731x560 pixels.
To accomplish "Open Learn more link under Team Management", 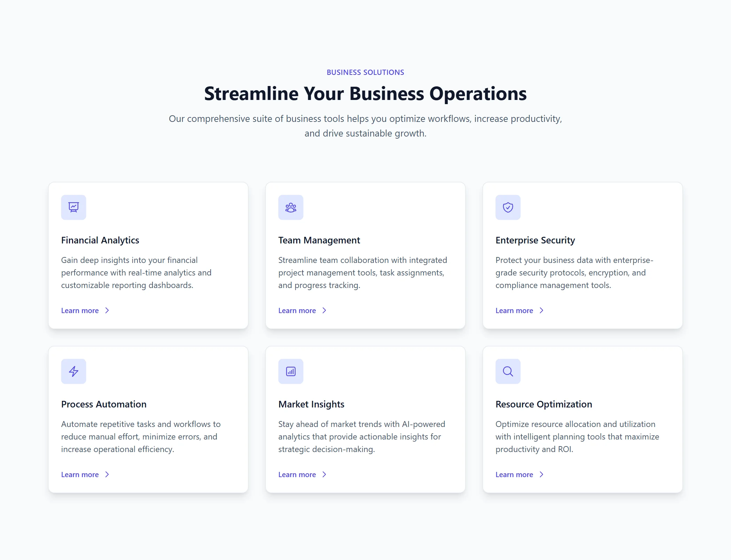I will pos(302,310).
